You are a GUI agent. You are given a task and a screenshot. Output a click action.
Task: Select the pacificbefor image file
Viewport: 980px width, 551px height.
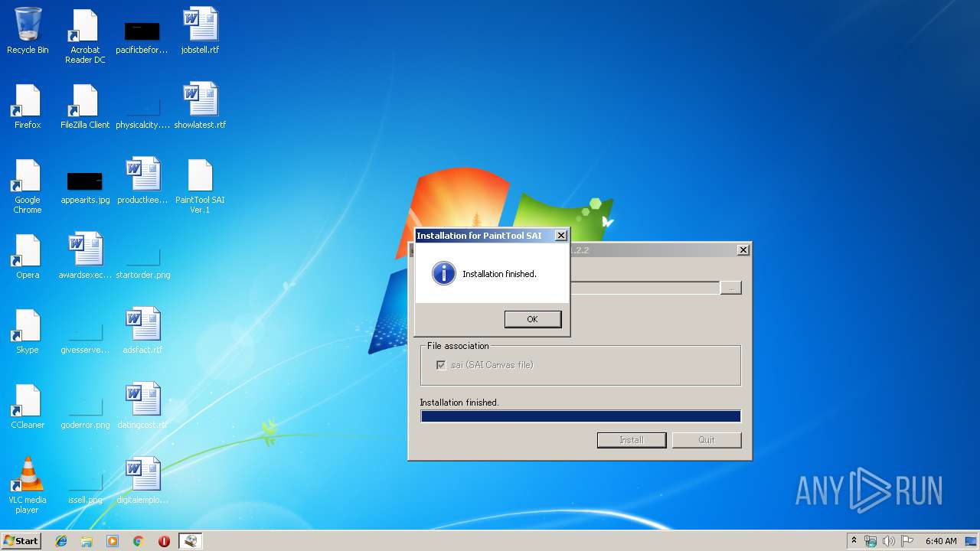coord(142,36)
